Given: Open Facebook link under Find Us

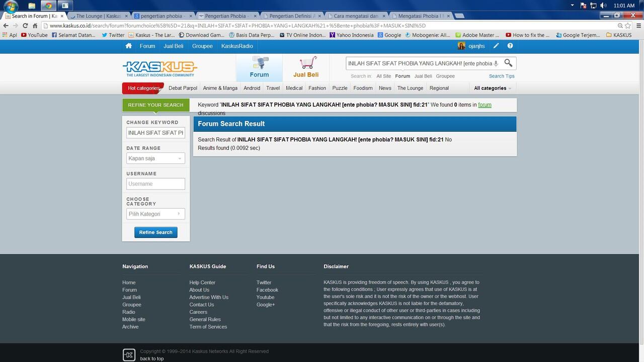Looking at the screenshot, I should point(267,290).
